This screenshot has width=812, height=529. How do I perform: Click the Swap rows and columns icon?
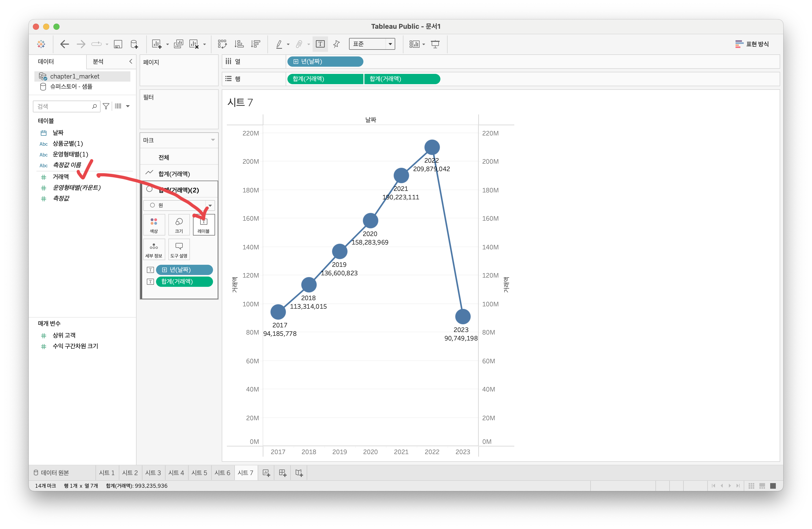tap(222, 44)
